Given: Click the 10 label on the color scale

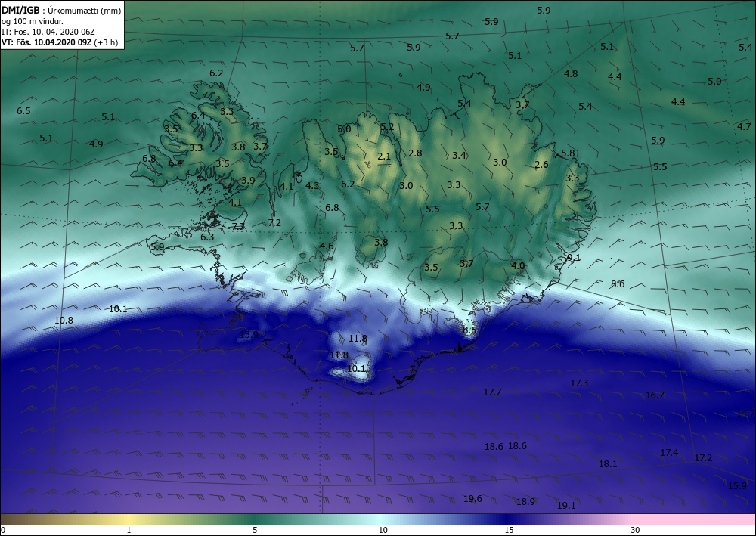Looking at the screenshot, I should (383, 530).
